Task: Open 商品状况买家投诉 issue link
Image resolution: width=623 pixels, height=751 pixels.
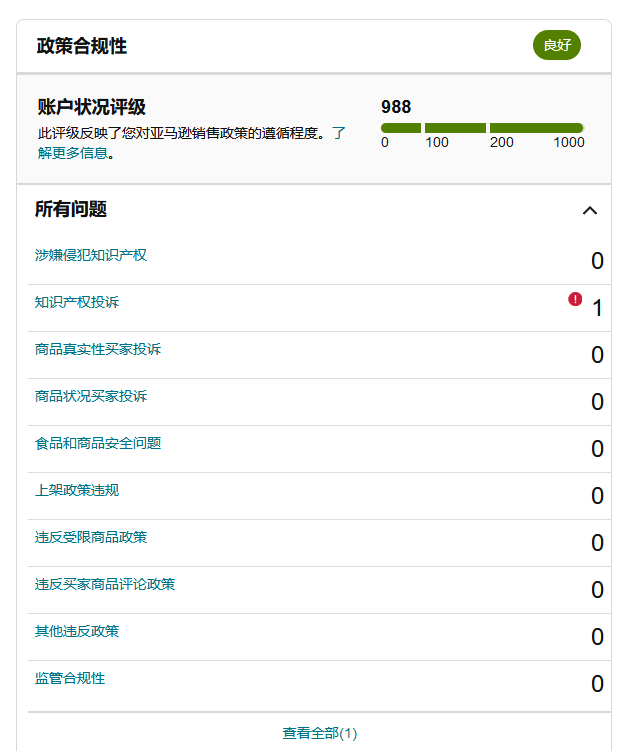Action: 91,396
